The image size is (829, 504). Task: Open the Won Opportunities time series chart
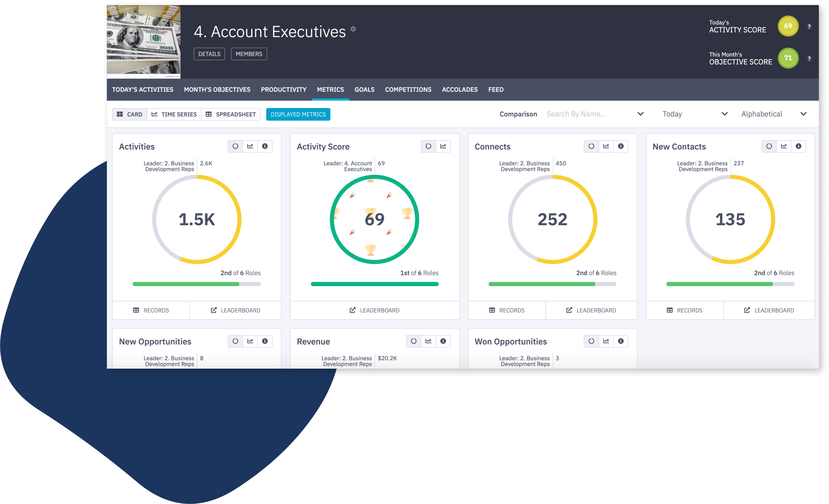[606, 341]
